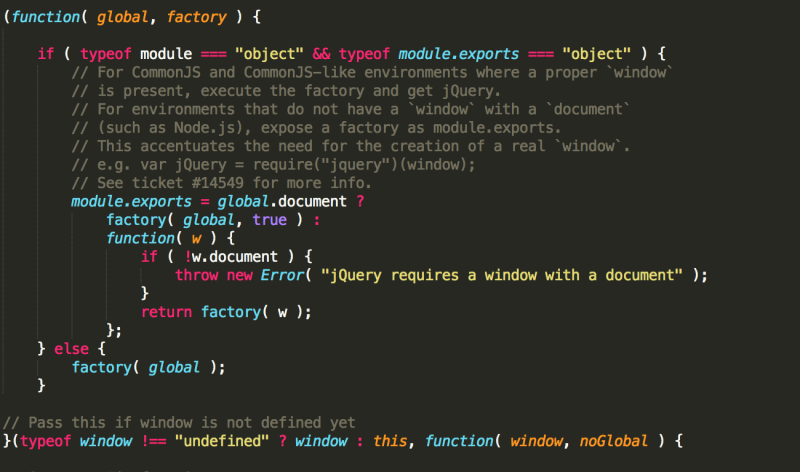Viewport: 800px width, 472px height.
Task: Click the 'true' literal in the factory call
Action: tap(270, 220)
